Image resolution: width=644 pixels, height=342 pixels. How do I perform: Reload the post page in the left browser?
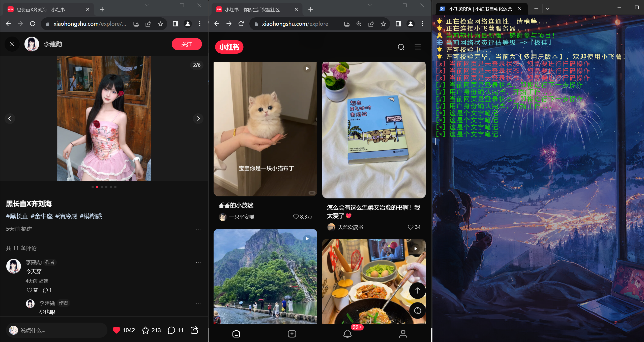pos(33,24)
